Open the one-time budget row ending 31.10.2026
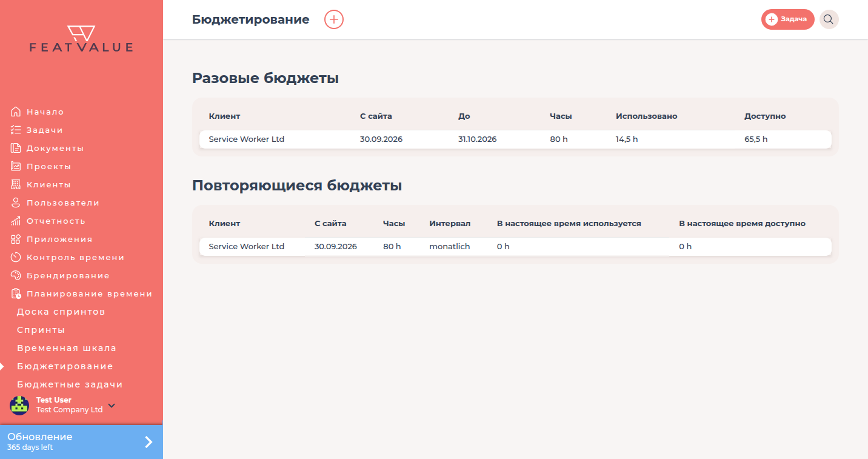This screenshot has height=459, width=868. (x=515, y=139)
